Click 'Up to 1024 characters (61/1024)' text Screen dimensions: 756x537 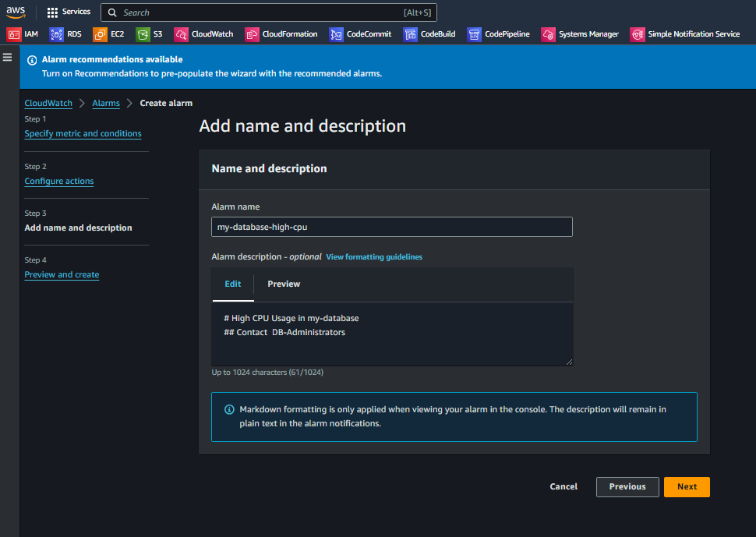pos(267,373)
